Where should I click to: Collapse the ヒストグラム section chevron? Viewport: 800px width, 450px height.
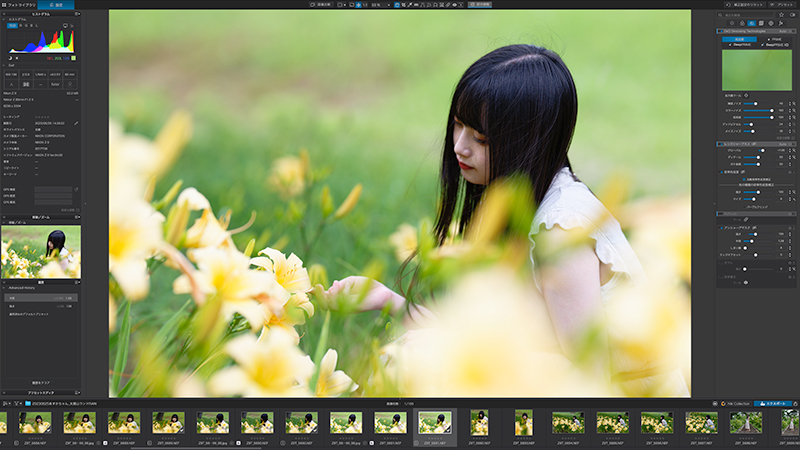pyautogui.click(x=4, y=19)
